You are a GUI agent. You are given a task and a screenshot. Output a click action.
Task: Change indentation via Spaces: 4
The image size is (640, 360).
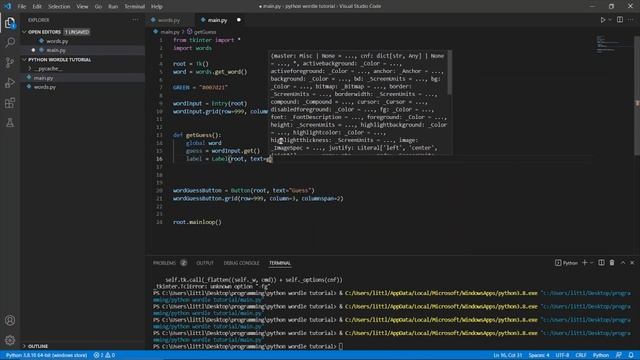tap(539, 355)
